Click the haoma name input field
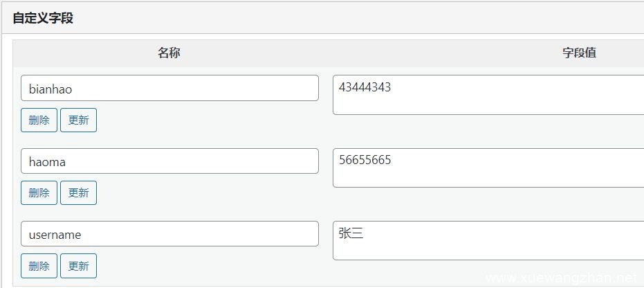This screenshot has height=288, width=644. click(x=169, y=161)
